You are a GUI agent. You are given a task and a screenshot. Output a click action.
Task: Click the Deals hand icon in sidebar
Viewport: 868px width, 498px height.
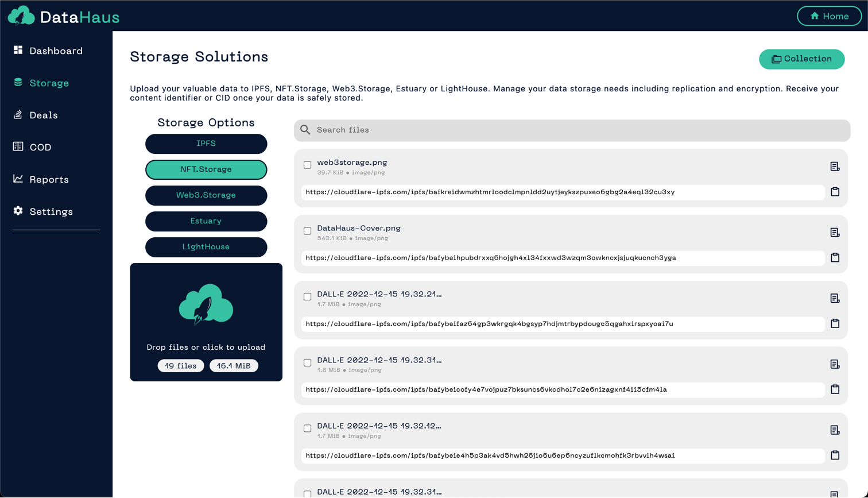coord(17,115)
